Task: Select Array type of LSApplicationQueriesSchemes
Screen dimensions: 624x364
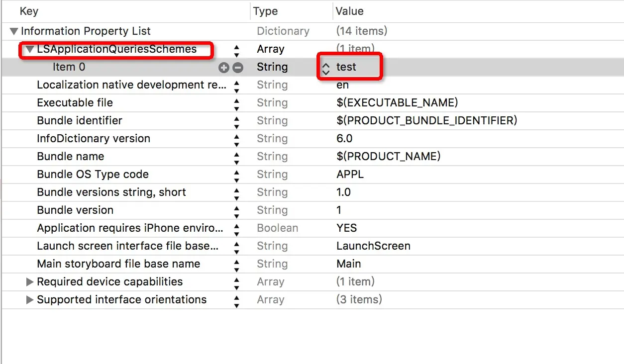Action: (271, 49)
